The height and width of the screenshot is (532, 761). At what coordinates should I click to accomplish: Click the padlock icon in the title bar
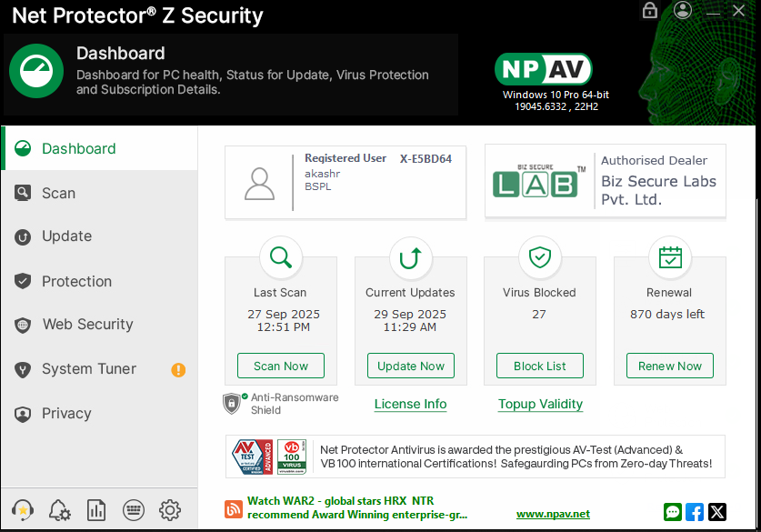click(x=650, y=11)
